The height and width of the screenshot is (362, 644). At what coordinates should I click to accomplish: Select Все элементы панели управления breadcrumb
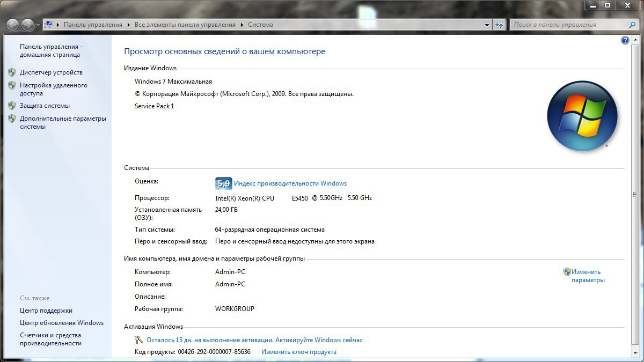click(x=185, y=25)
